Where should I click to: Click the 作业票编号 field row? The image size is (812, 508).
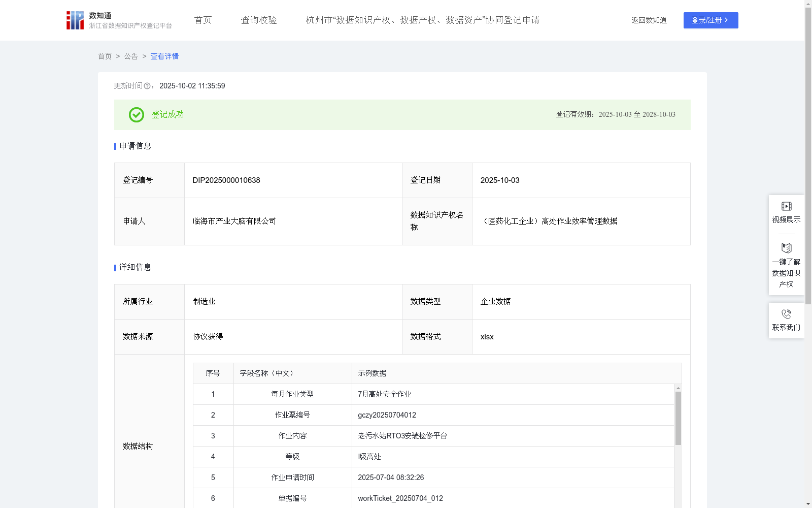[x=433, y=415]
